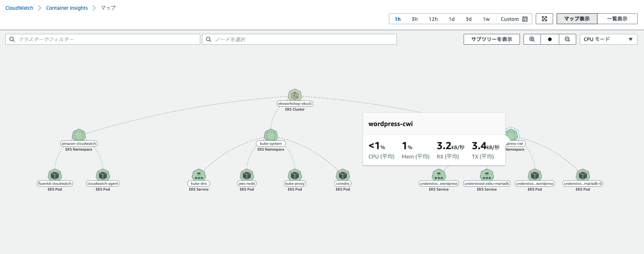
Task: Open the fullscreen expand icon
Action: click(544, 19)
